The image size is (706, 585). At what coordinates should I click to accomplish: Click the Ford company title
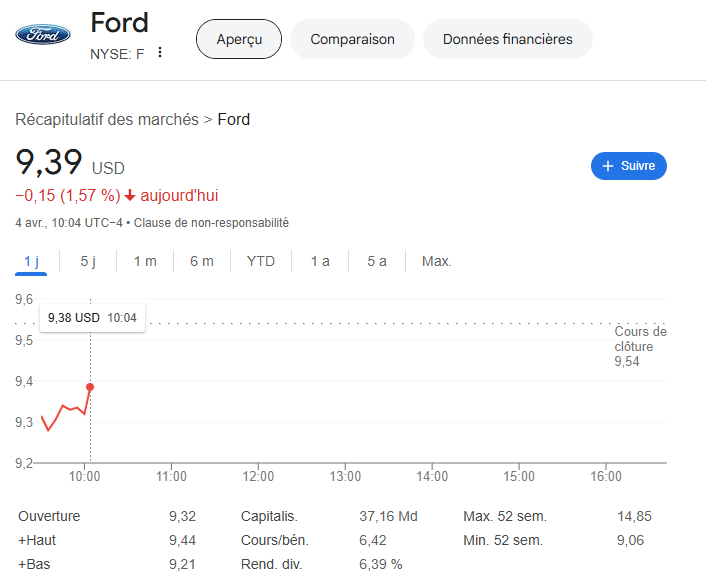click(x=119, y=23)
